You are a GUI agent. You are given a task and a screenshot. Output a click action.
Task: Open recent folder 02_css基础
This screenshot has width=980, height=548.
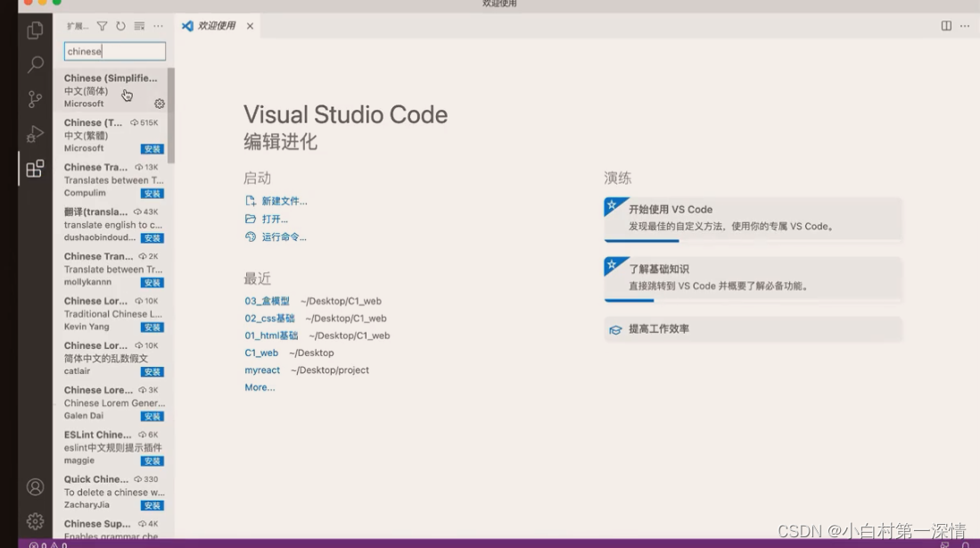269,319
